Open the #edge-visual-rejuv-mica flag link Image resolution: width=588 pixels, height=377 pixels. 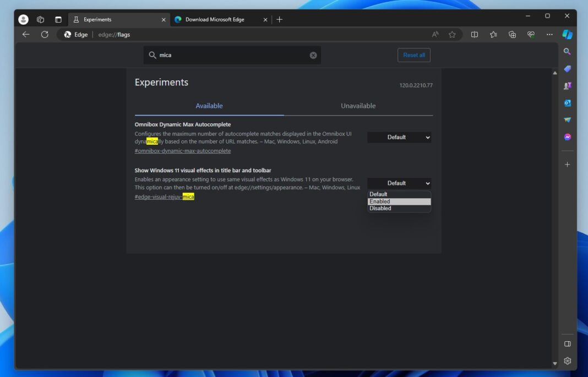164,196
